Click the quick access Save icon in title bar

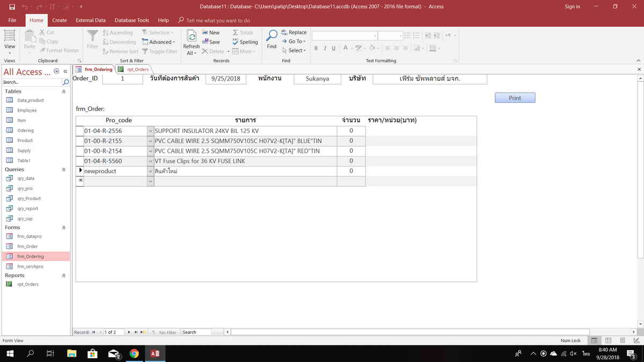[12, 6]
